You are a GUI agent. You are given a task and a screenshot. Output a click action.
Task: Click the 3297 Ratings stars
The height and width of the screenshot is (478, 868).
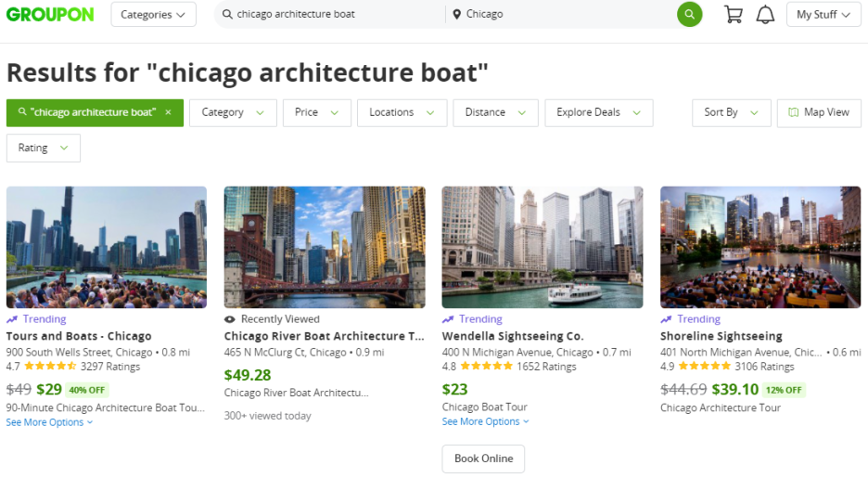[50, 366]
